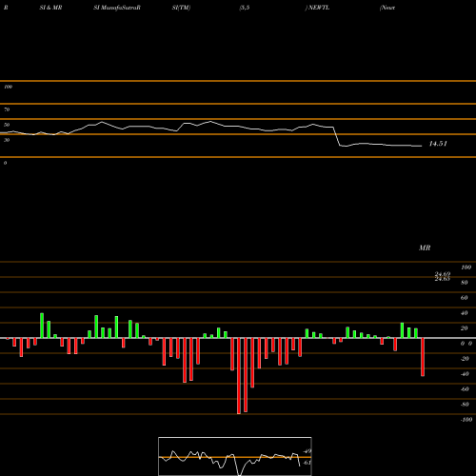Image resolution: width=476 pixels, height=476 pixels.
Task: Click the 40 label on the MR axis
Action: pos(464,313)
